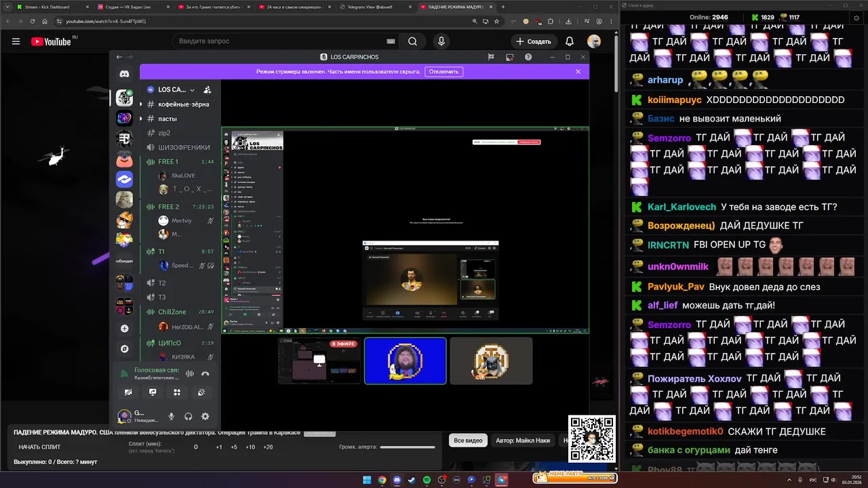Screen dimensions: 868x488
Task: Open пасты text channel
Action: click(179, 119)
